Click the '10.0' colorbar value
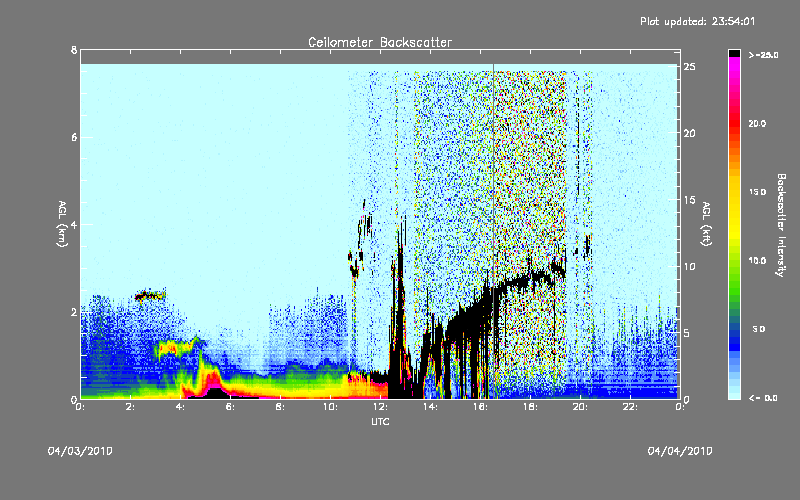800x500 pixels. point(757,261)
